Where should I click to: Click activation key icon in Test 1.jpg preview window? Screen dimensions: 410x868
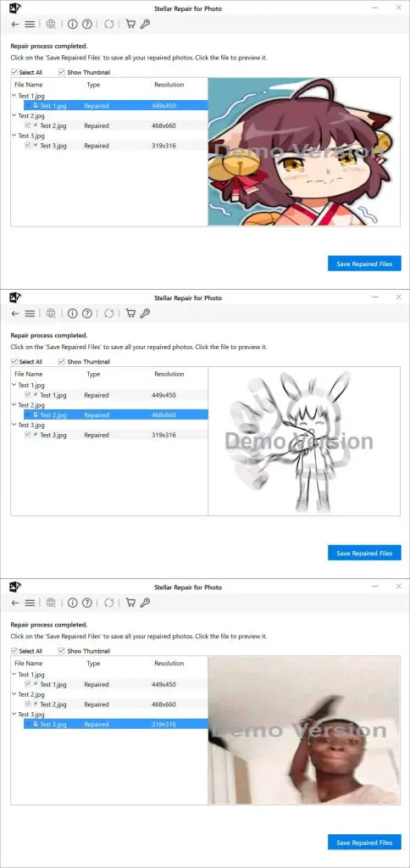click(145, 24)
